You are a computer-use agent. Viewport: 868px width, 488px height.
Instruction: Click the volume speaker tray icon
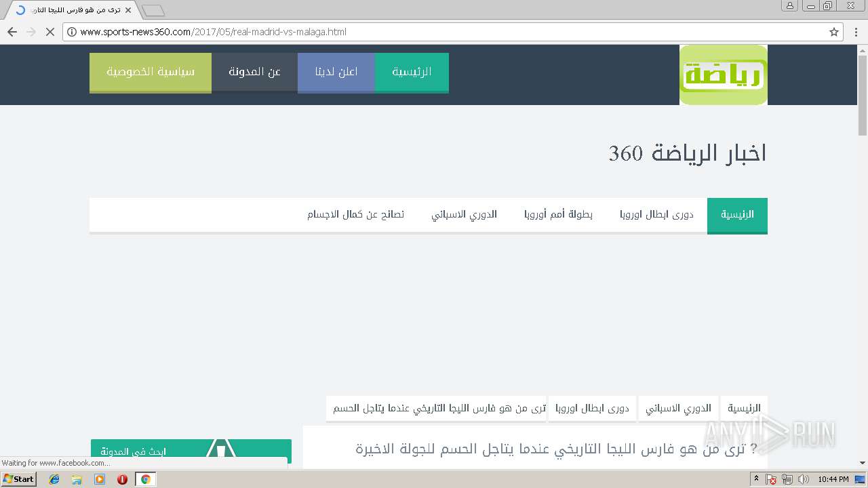(x=804, y=479)
